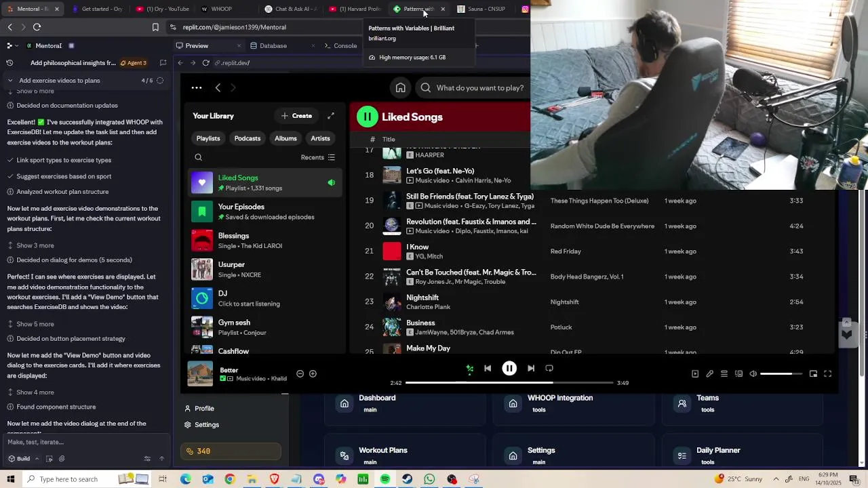Start a new chat in Replit Agent
868x488 pixels.
point(163,63)
